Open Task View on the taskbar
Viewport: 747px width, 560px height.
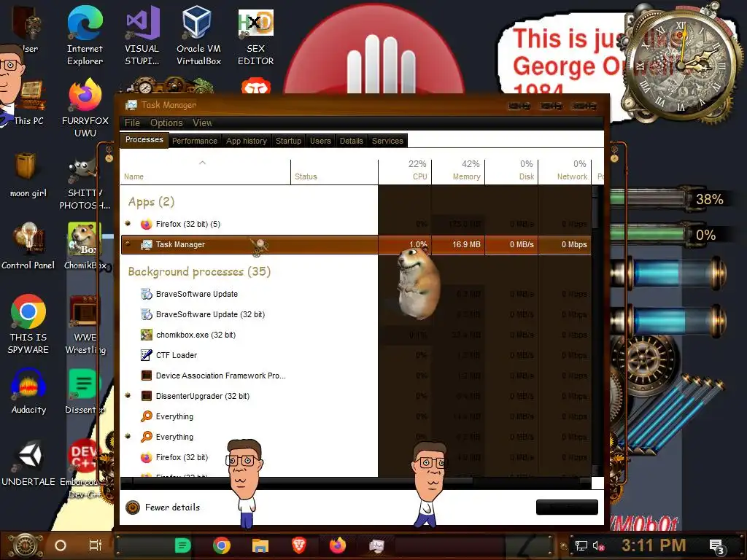(96, 545)
